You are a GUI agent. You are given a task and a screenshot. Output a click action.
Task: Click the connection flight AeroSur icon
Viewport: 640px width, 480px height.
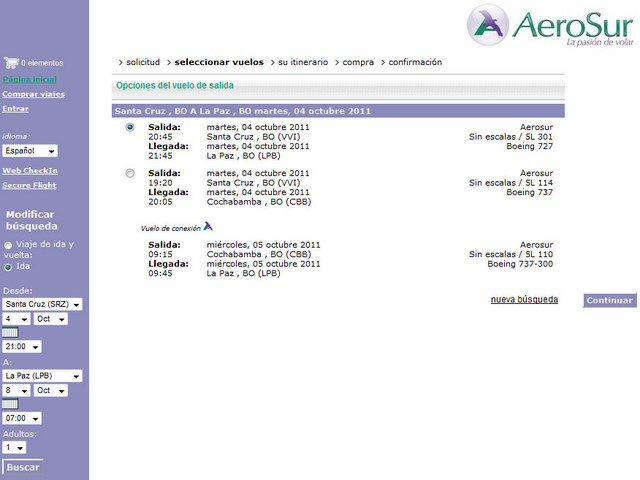[208, 226]
